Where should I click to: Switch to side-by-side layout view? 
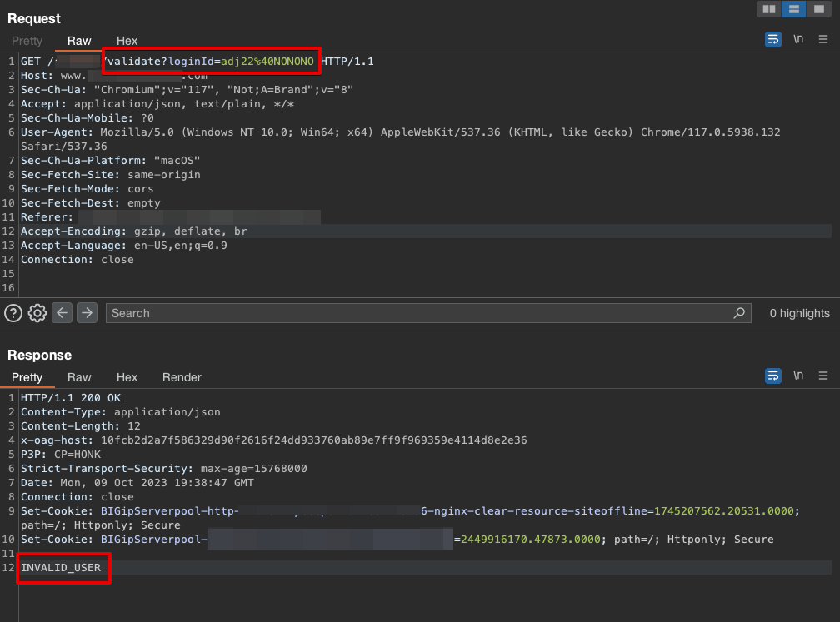pos(769,9)
